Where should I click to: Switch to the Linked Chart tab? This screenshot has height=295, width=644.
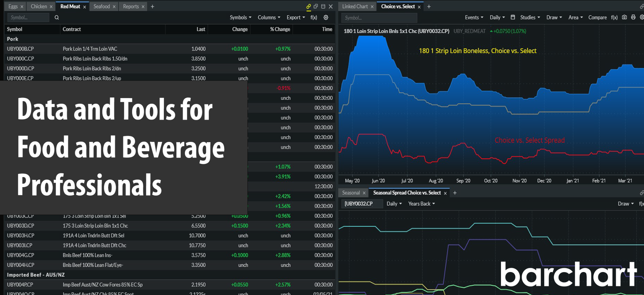(x=355, y=6)
